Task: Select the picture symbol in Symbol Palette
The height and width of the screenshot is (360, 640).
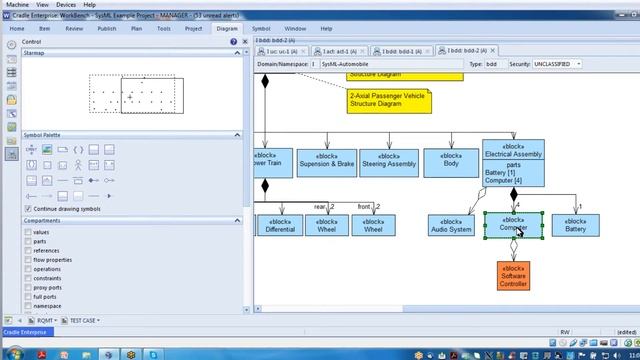Action: coord(47,150)
